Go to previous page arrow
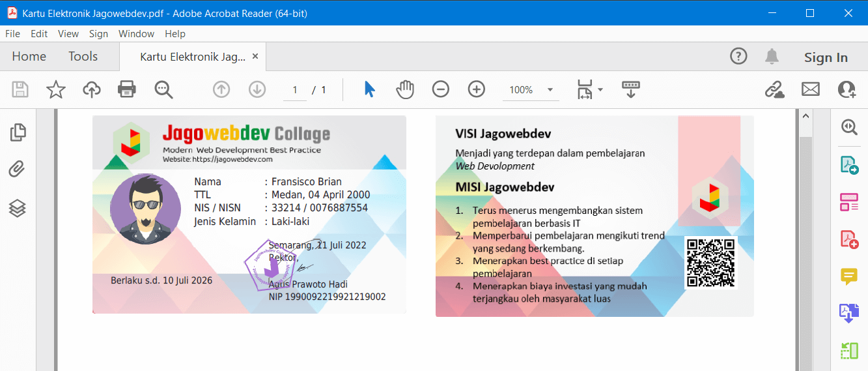 (x=221, y=89)
